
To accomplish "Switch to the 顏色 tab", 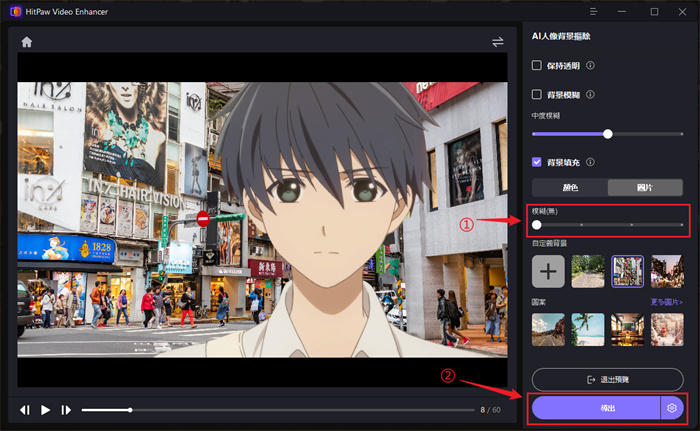I will coord(570,187).
